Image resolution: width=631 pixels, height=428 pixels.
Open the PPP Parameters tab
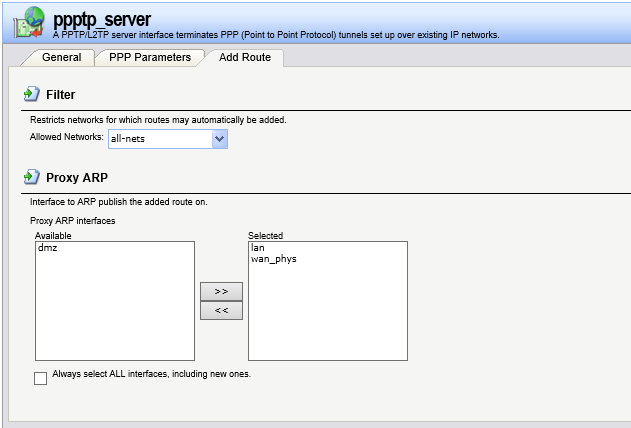coord(150,58)
